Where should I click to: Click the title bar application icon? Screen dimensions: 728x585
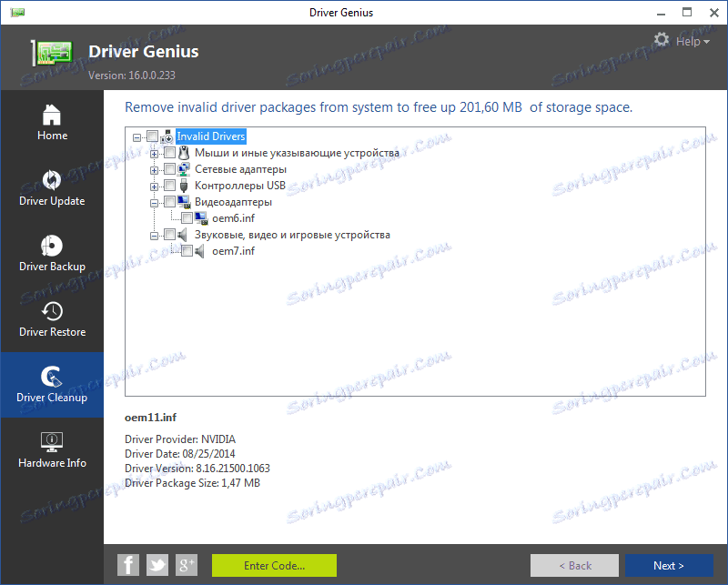(x=17, y=13)
